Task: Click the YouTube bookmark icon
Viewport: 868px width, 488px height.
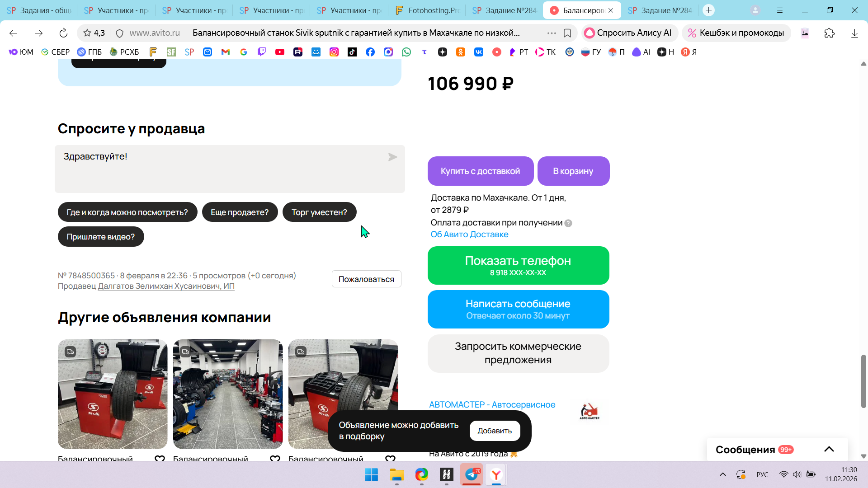Action: pos(280,52)
